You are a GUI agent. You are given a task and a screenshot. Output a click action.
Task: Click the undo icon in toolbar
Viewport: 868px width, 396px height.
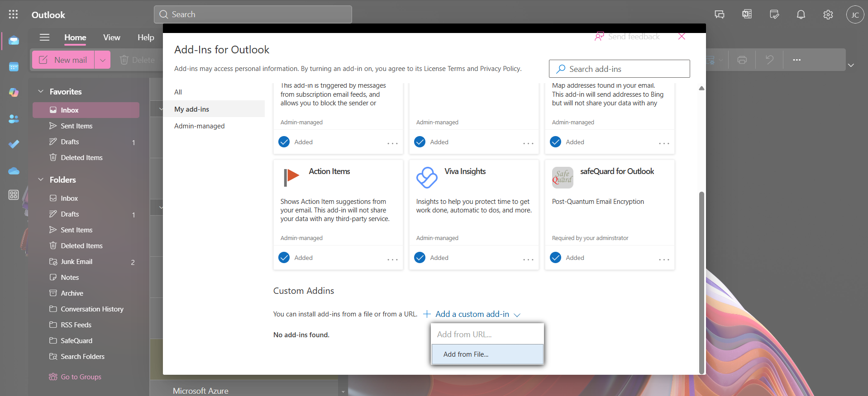coord(769,60)
